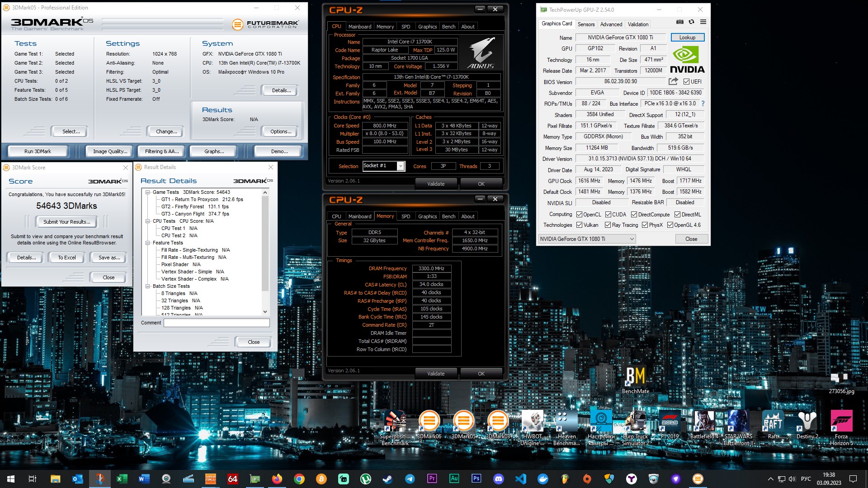Open Forza Horizon 5 desktop shortcut
Viewport: 868px width, 488px height.
(x=841, y=428)
